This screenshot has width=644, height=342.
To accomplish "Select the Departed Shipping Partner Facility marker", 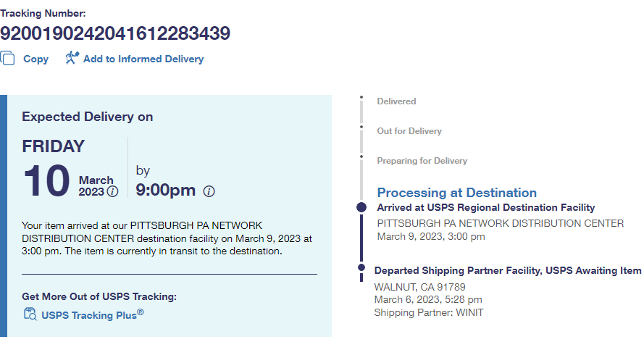I will point(362,267).
